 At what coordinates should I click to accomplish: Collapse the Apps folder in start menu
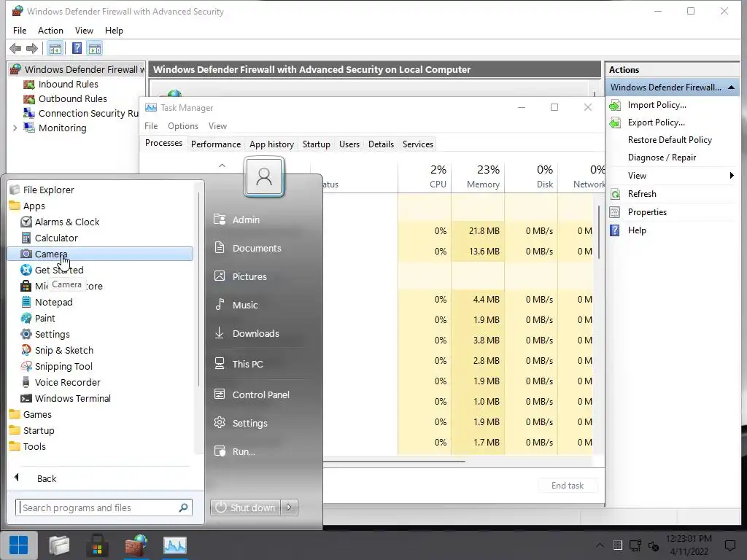tap(34, 206)
